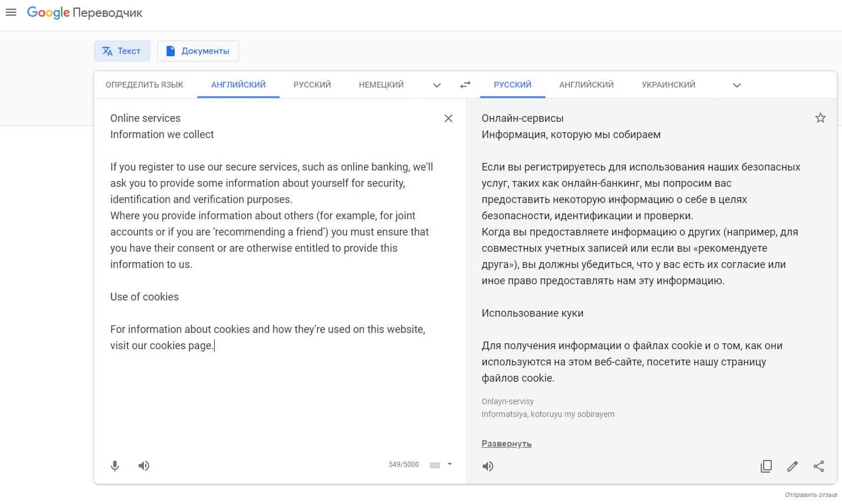Screen dimensions: 842x504
Task: Click inside the English source text box
Action: (273, 394)
